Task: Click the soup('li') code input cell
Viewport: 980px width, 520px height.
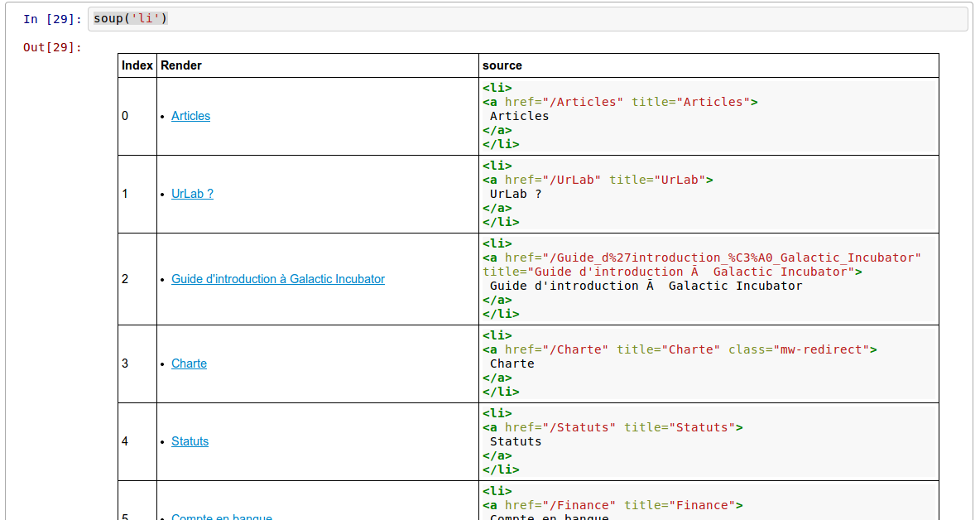Action: [x=527, y=19]
